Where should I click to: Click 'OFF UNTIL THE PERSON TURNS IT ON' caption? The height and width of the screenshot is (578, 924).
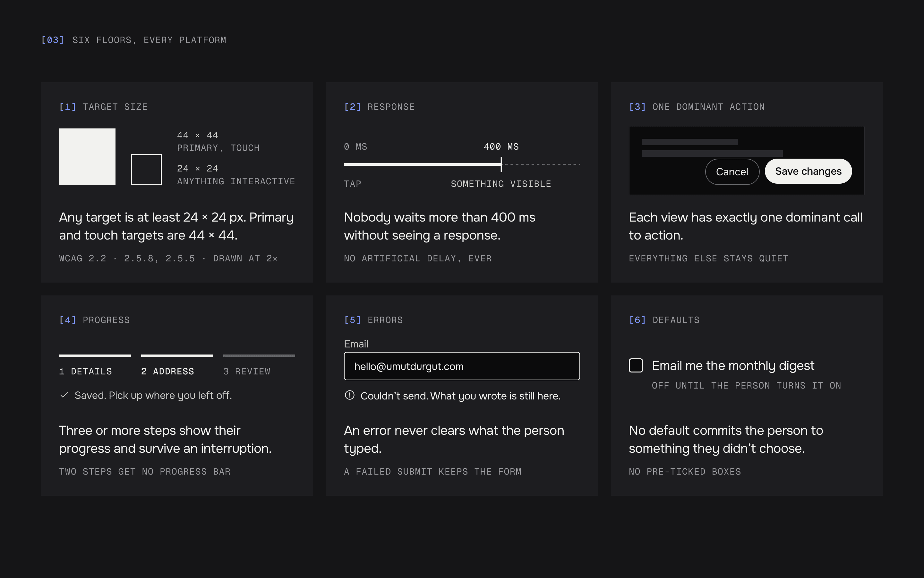747,386
